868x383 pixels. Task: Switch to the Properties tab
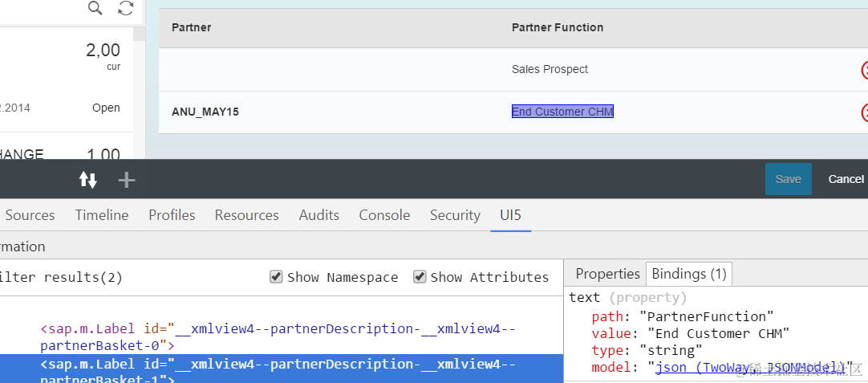click(607, 274)
